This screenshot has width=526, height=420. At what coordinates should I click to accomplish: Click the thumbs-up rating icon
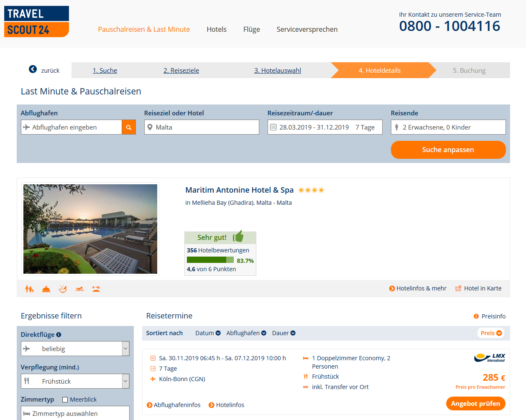tap(238, 236)
